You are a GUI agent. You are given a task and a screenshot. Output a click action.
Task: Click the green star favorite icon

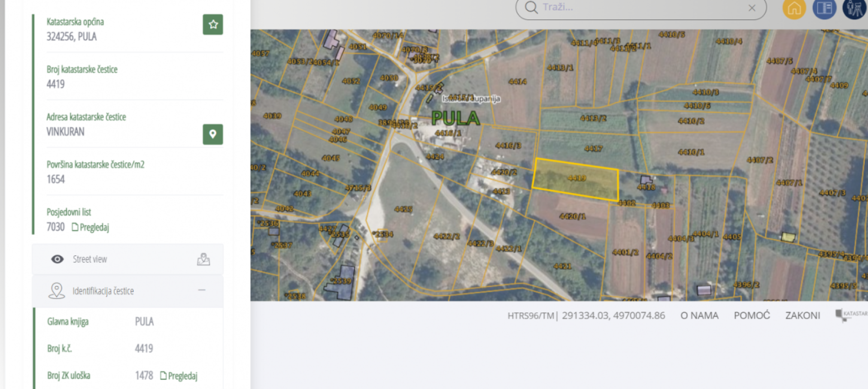click(213, 25)
